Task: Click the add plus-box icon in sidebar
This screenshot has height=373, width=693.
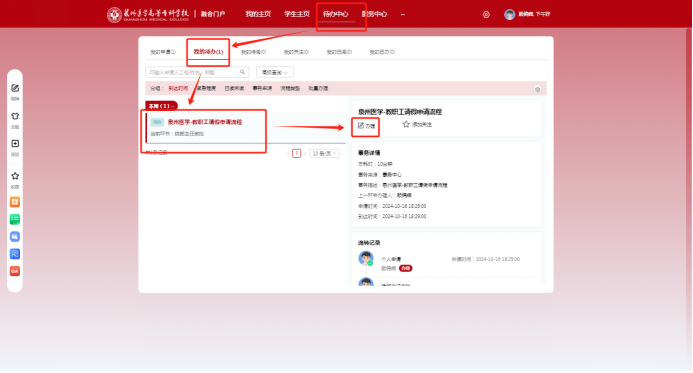Action: [x=15, y=144]
